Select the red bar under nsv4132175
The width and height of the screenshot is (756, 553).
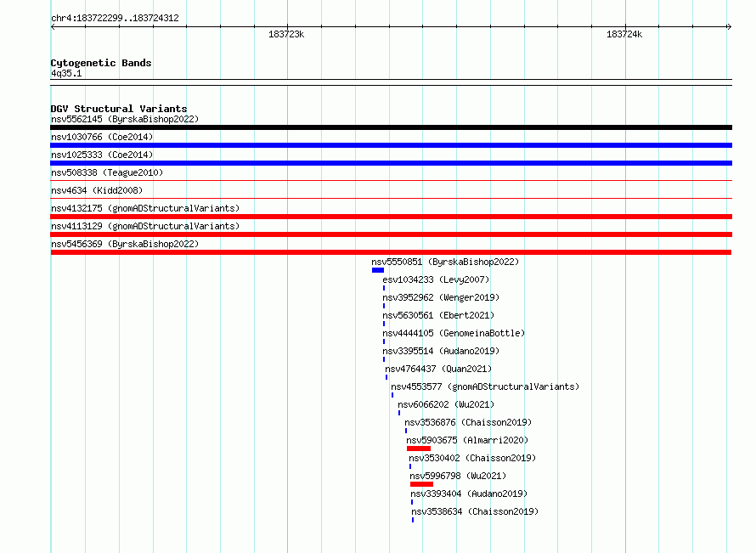(391, 217)
